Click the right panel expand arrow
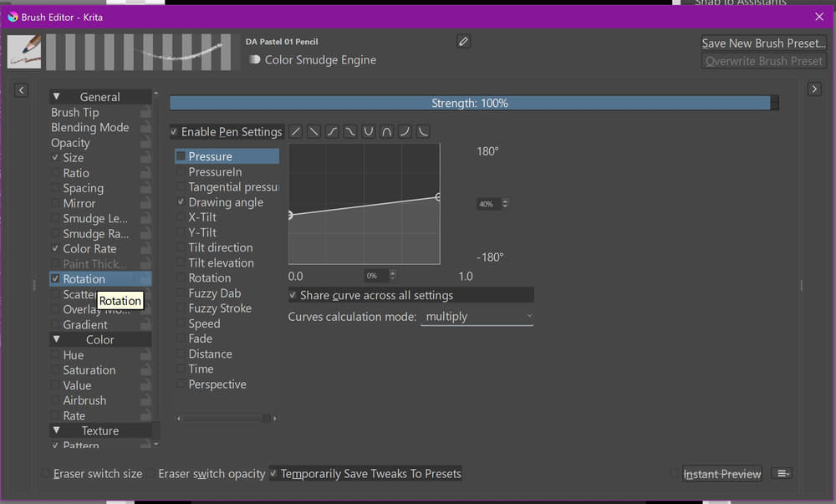The height and width of the screenshot is (504, 836). 814,89
